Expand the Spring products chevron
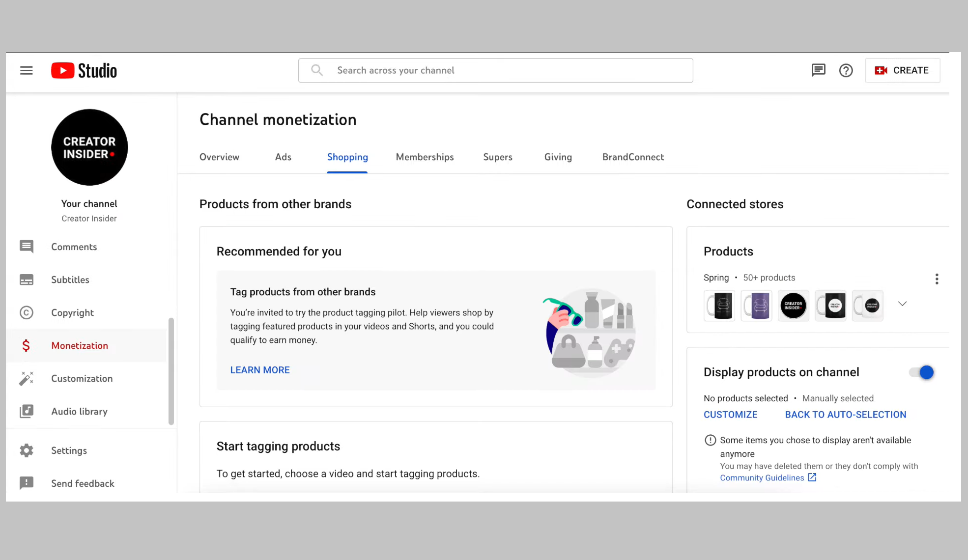 point(902,304)
